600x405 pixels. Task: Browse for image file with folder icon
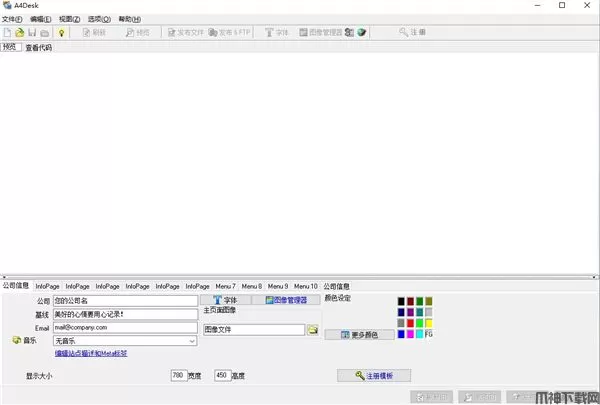pyautogui.click(x=313, y=329)
